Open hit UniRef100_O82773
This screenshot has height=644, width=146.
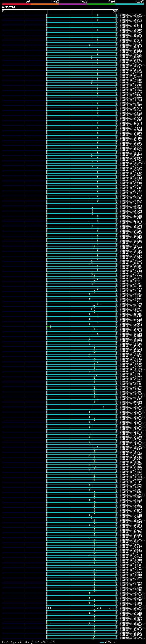[131, 25]
